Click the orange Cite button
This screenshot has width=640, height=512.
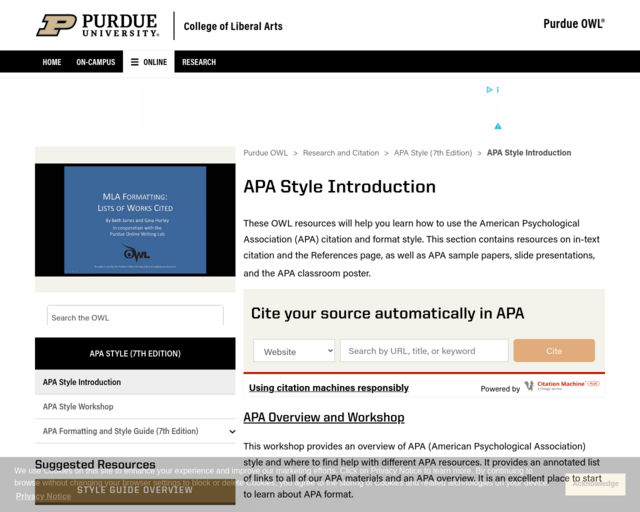tap(554, 351)
